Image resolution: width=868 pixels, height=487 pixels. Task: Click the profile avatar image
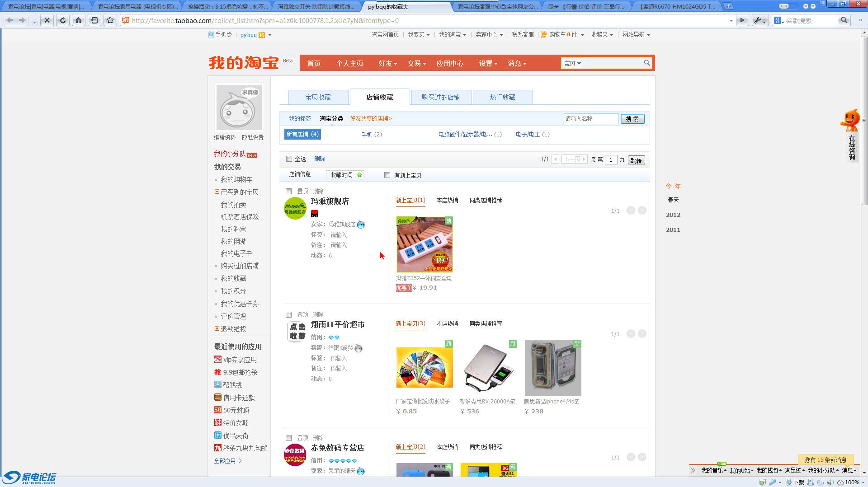coord(239,108)
